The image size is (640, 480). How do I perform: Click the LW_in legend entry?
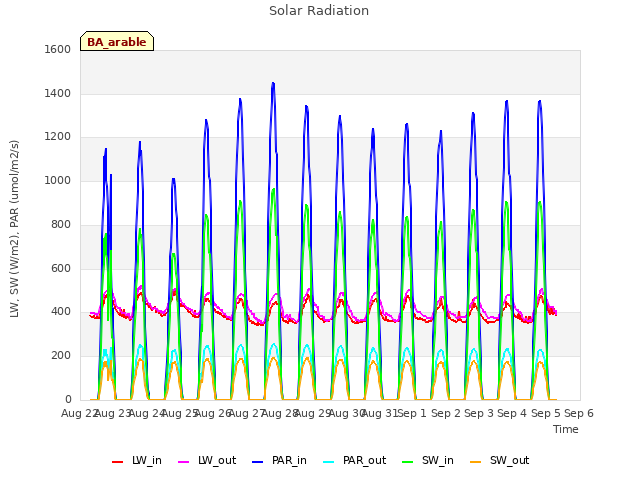(137, 461)
